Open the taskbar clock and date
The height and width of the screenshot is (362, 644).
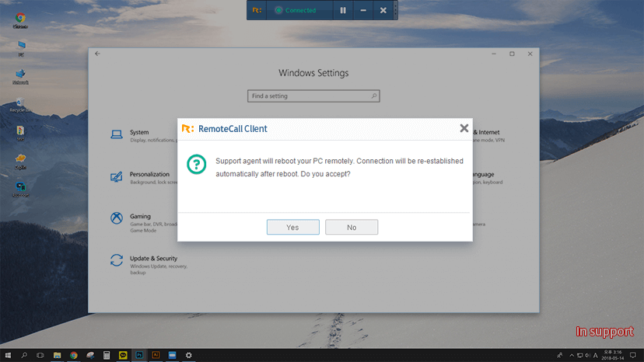point(613,355)
